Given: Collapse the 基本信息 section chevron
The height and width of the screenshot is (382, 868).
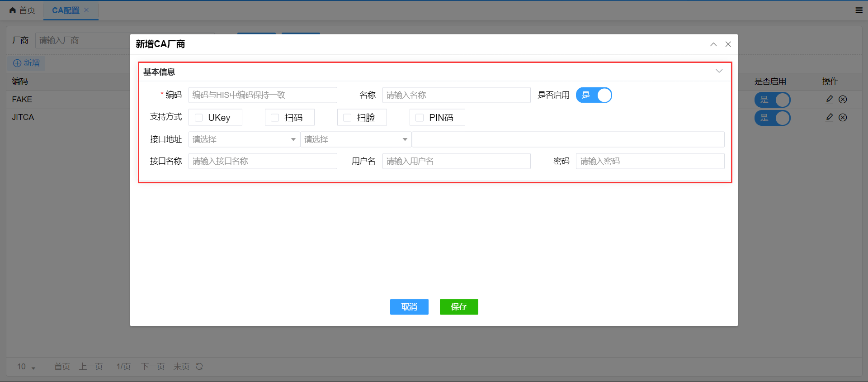Looking at the screenshot, I should click(719, 71).
